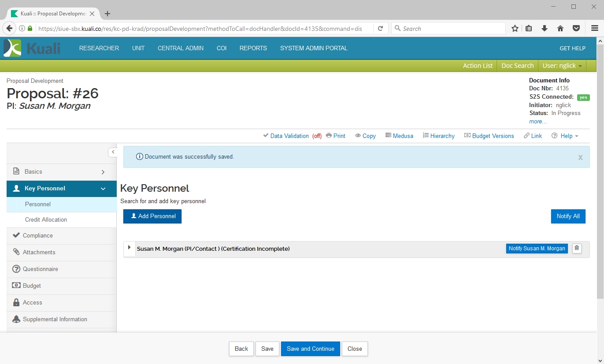Open the Help dropdown menu
The image size is (604, 364).
tap(565, 136)
